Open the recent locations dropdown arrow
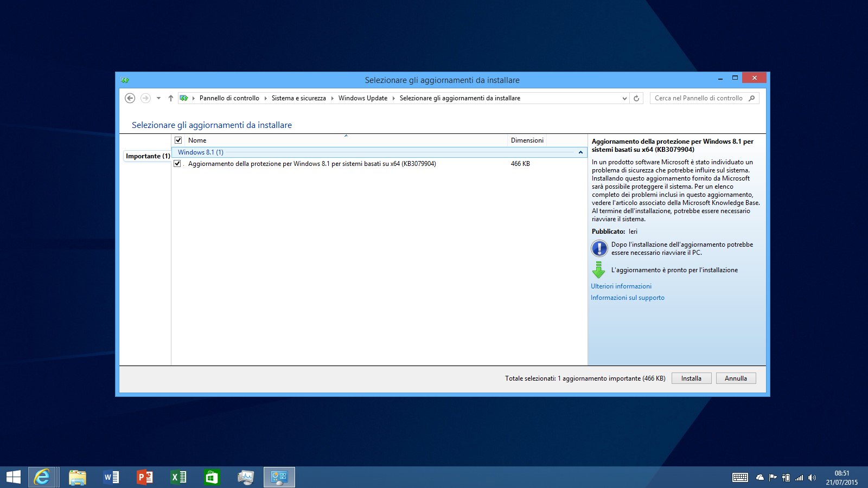Image resolution: width=868 pixels, height=488 pixels. [x=158, y=98]
